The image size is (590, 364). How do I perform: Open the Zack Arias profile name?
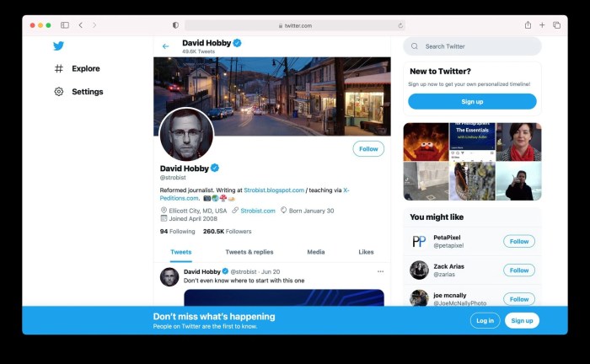[x=449, y=266]
